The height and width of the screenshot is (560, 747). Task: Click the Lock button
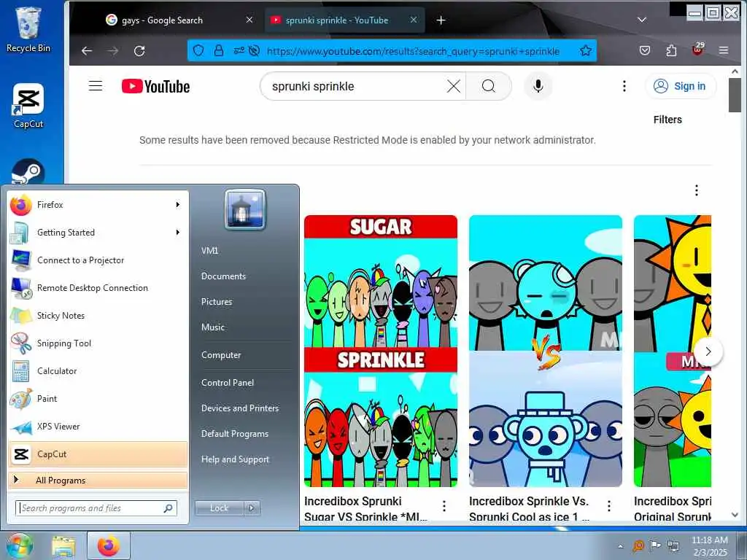click(x=219, y=508)
